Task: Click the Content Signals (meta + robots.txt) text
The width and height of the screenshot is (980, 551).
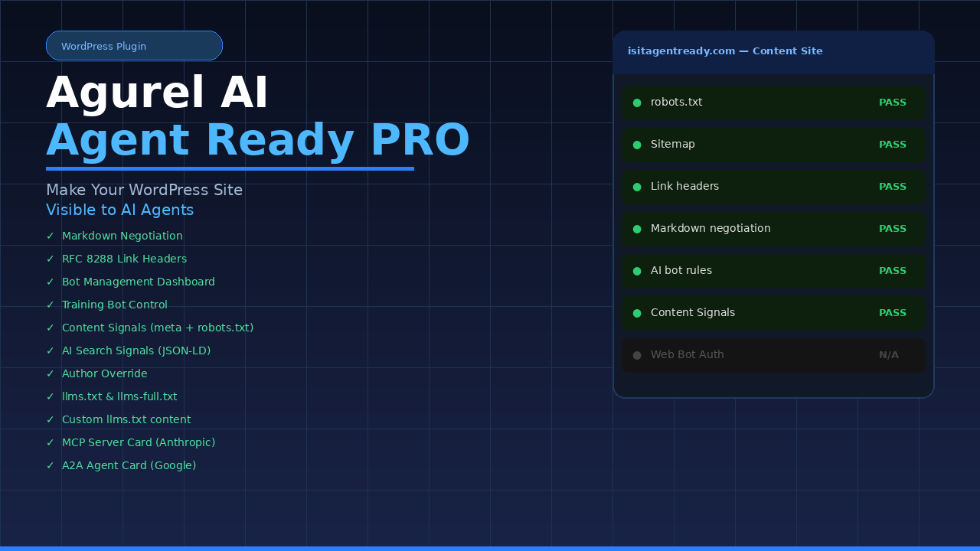Action: coord(158,328)
